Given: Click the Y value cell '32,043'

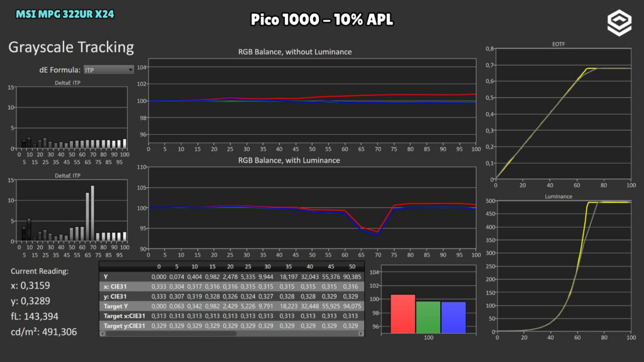Looking at the screenshot, I should [x=309, y=277].
